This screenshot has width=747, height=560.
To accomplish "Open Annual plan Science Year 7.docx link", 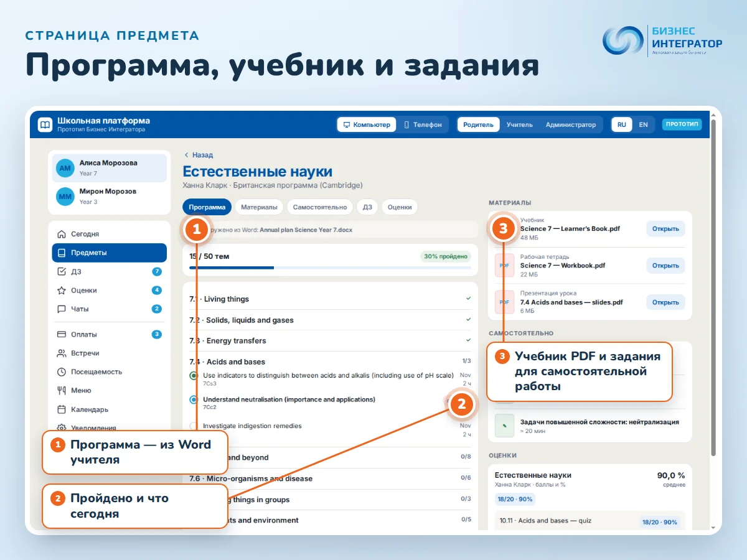I will 306,230.
